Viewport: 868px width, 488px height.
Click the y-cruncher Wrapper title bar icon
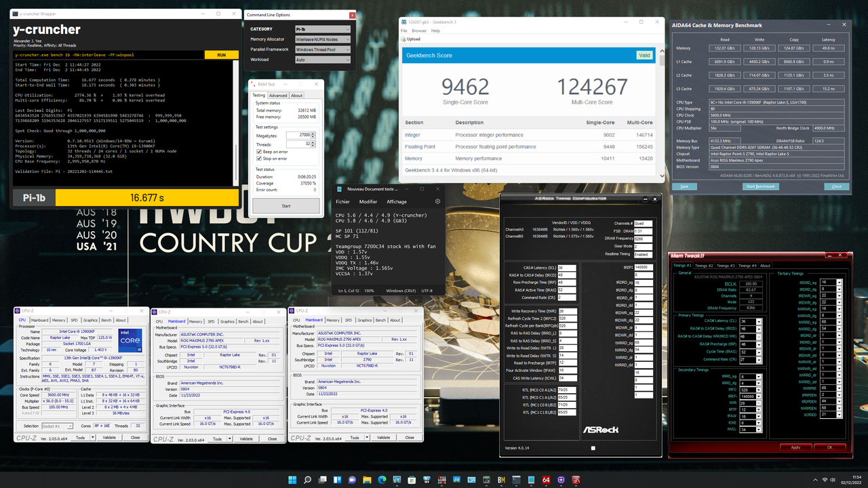click(x=15, y=13)
